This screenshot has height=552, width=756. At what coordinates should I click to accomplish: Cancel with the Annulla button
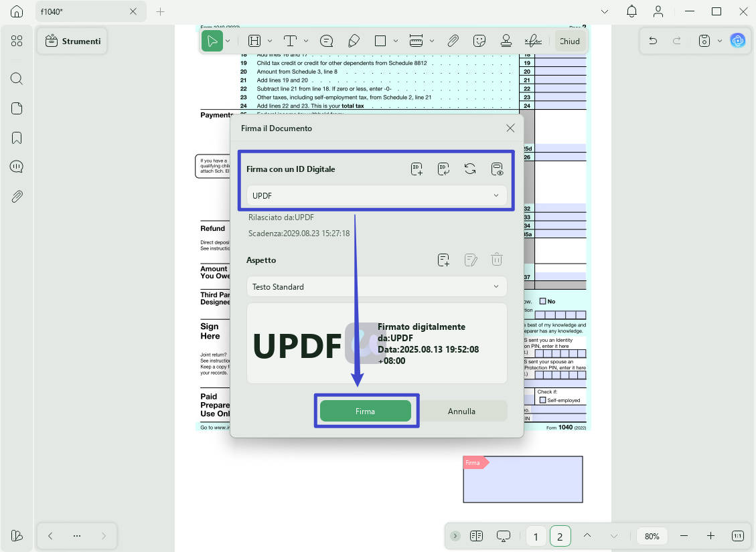point(461,411)
